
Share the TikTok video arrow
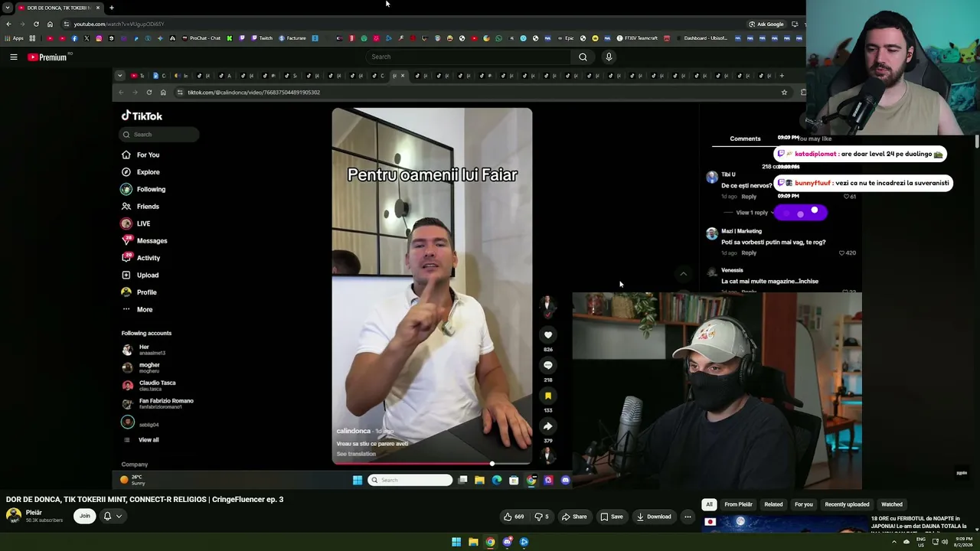pyautogui.click(x=548, y=426)
